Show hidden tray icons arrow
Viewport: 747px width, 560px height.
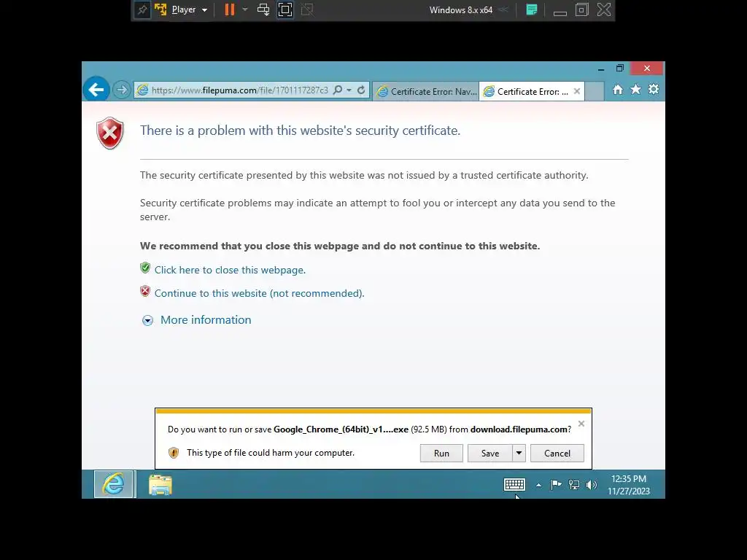538,485
